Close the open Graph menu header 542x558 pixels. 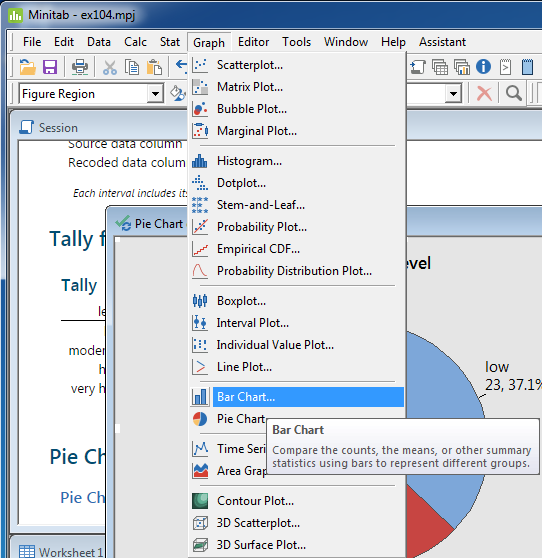tap(209, 43)
